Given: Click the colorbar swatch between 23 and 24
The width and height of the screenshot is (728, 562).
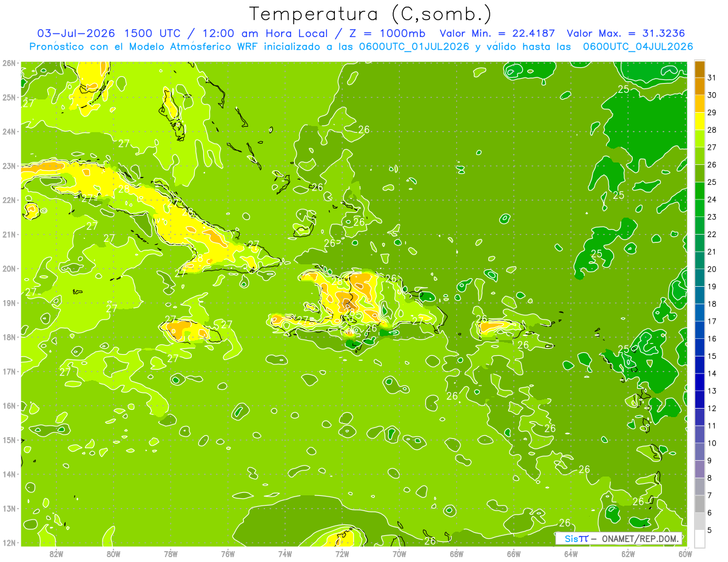Looking at the screenshot, I should click(699, 208).
